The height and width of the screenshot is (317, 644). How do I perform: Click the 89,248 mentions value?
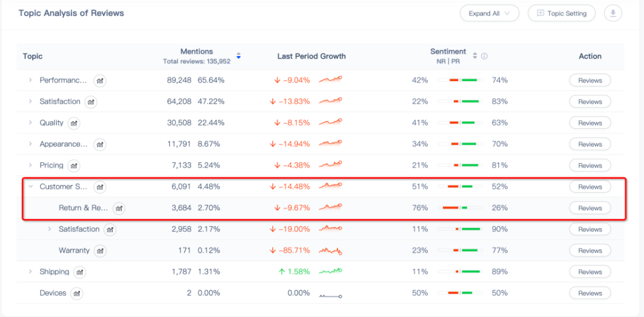tap(179, 80)
